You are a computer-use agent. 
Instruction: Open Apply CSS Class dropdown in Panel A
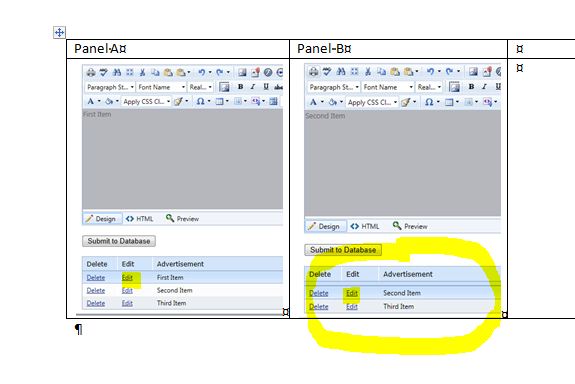(147, 101)
